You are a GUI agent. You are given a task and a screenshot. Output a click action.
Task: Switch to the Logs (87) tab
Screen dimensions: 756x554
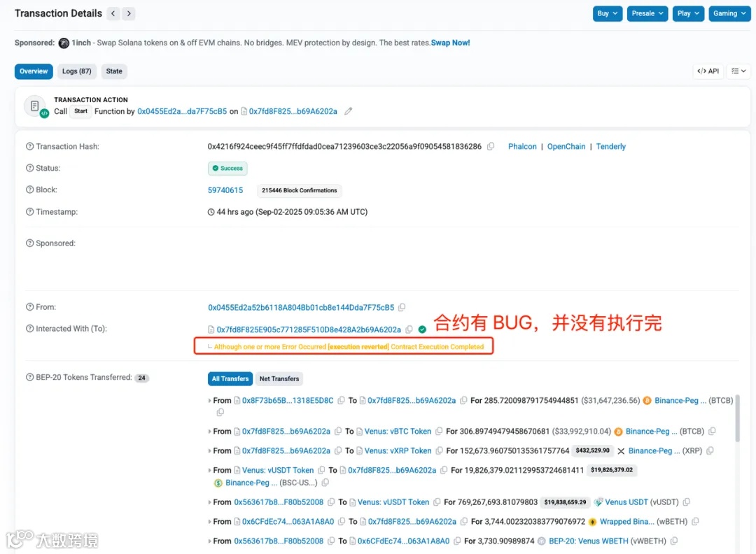click(77, 71)
